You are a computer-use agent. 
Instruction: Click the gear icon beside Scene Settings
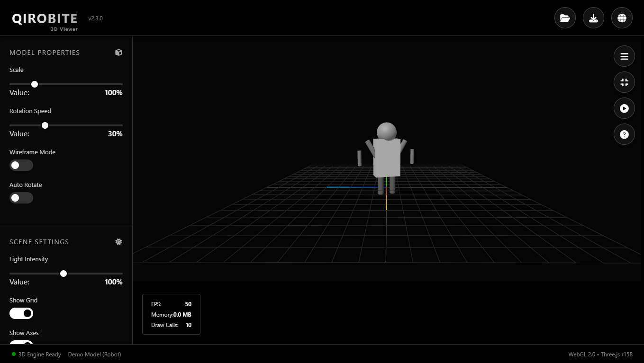pyautogui.click(x=118, y=242)
